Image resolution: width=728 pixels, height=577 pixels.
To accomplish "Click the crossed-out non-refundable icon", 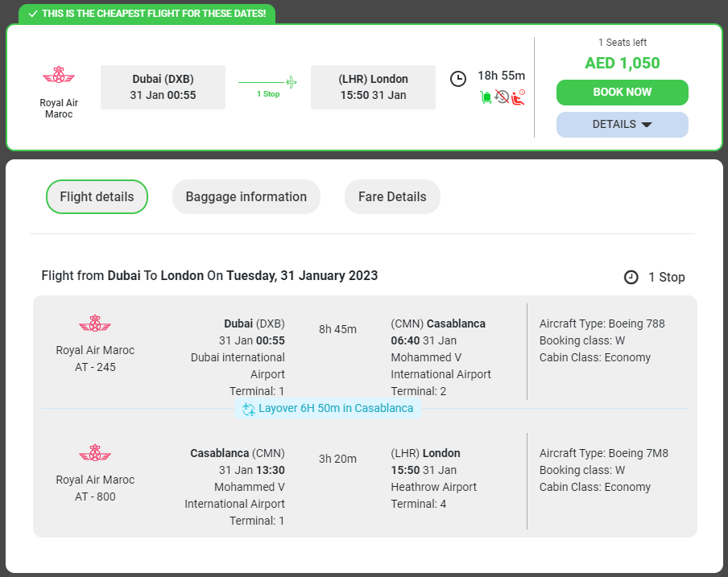I will [x=502, y=97].
